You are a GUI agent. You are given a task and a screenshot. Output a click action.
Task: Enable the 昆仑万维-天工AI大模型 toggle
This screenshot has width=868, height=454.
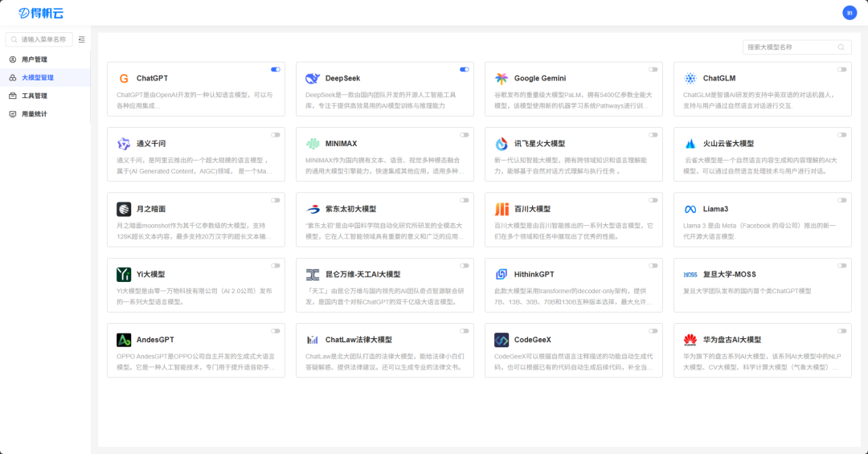(x=465, y=266)
